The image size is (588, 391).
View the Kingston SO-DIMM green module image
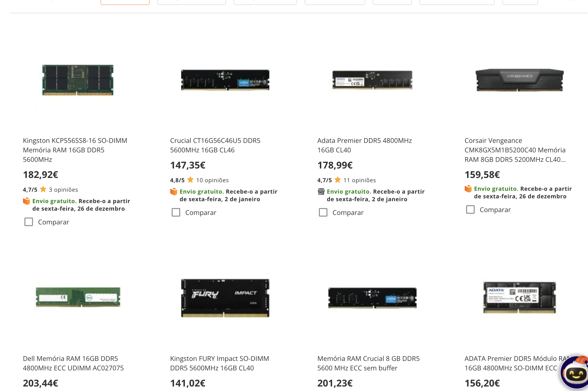78,80
